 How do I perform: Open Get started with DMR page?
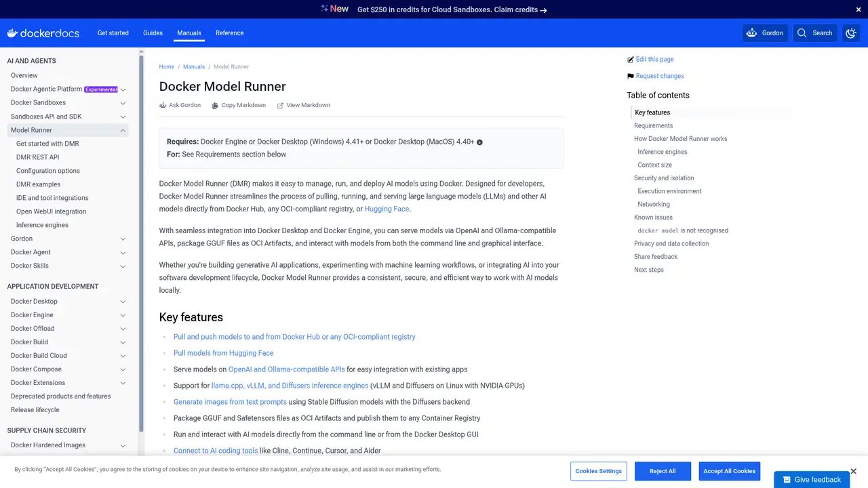47,144
